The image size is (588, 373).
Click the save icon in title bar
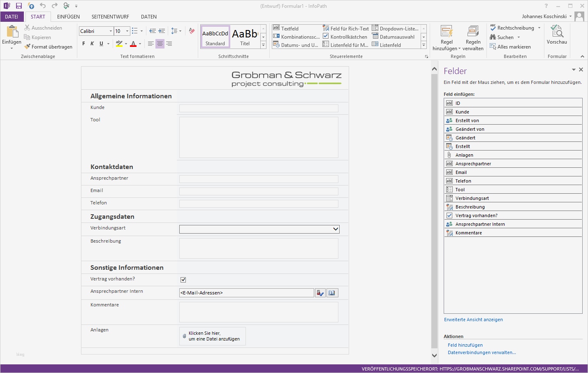(x=19, y=6)
